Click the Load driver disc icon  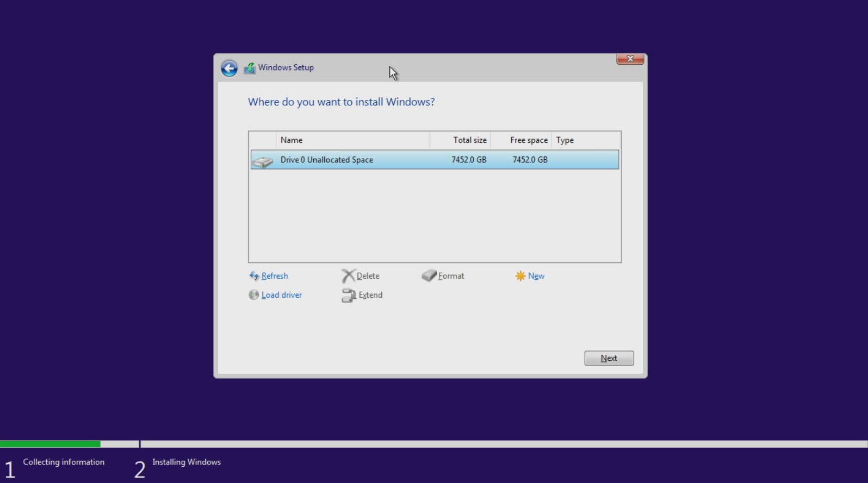pyautogui.click(x=253, y=295)
